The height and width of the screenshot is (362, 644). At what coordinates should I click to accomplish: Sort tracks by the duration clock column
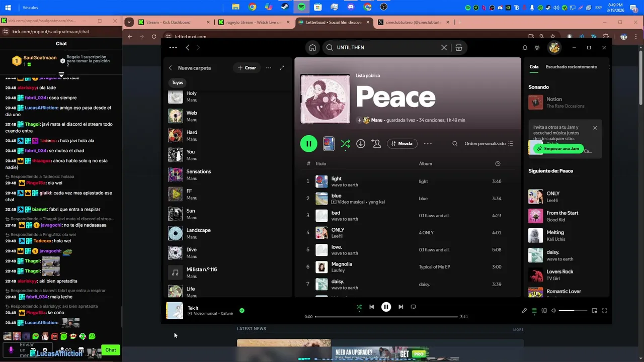pos(498,163)
